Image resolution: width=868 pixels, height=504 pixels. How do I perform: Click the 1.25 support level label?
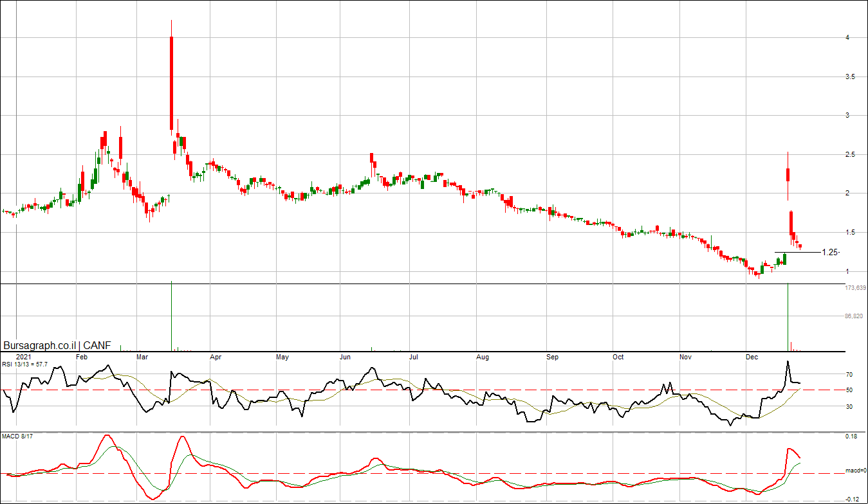(x=831, y=253)
